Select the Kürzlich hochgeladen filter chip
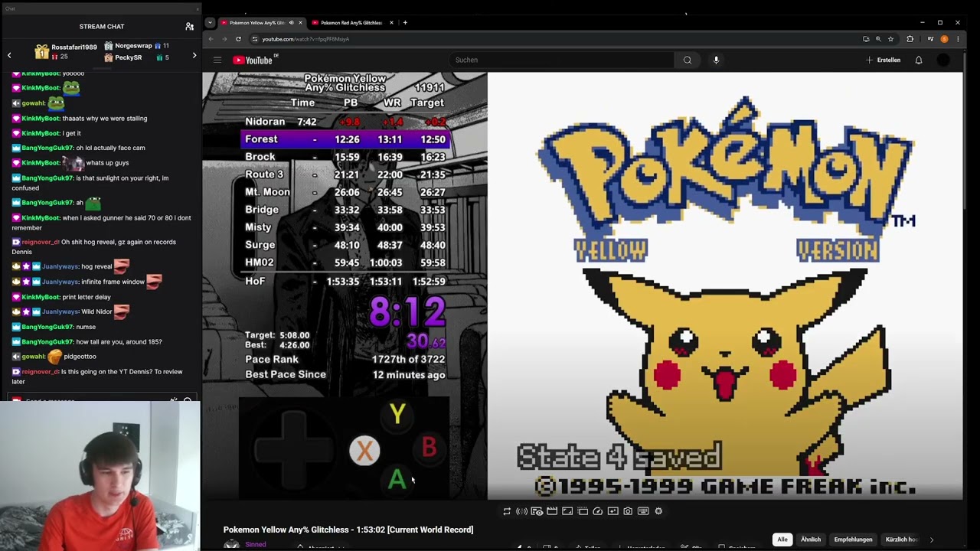The width and height of the screenshot is (980, 551). 902,540
